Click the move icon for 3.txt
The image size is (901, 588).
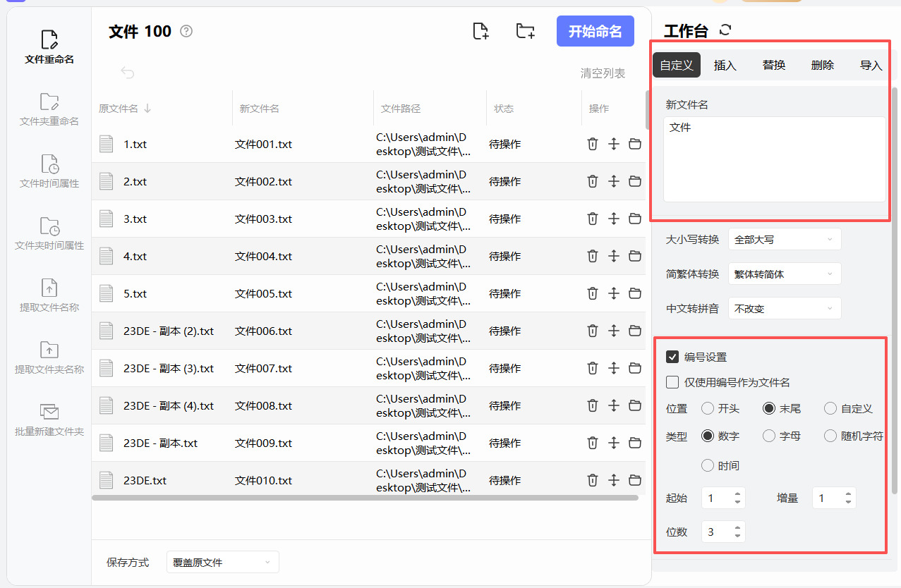coord(614,219)
